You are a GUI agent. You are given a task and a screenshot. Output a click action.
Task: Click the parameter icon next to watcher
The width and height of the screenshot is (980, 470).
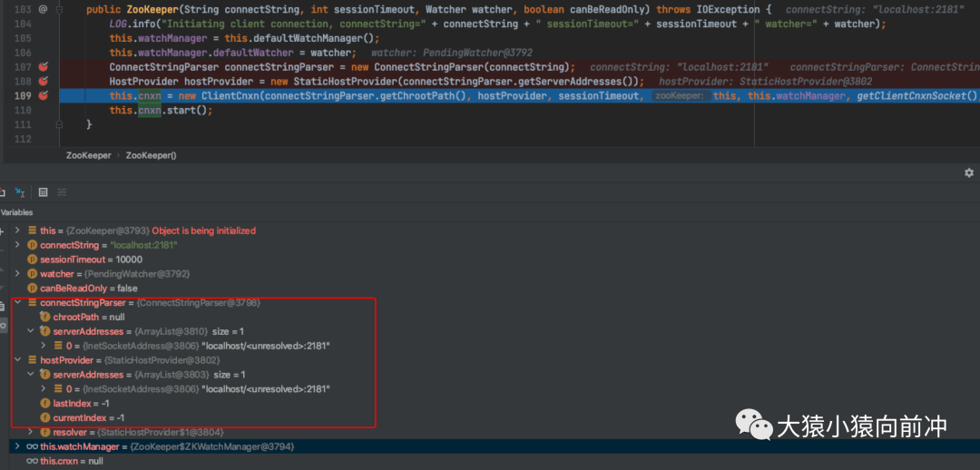(x=32, y=274)
